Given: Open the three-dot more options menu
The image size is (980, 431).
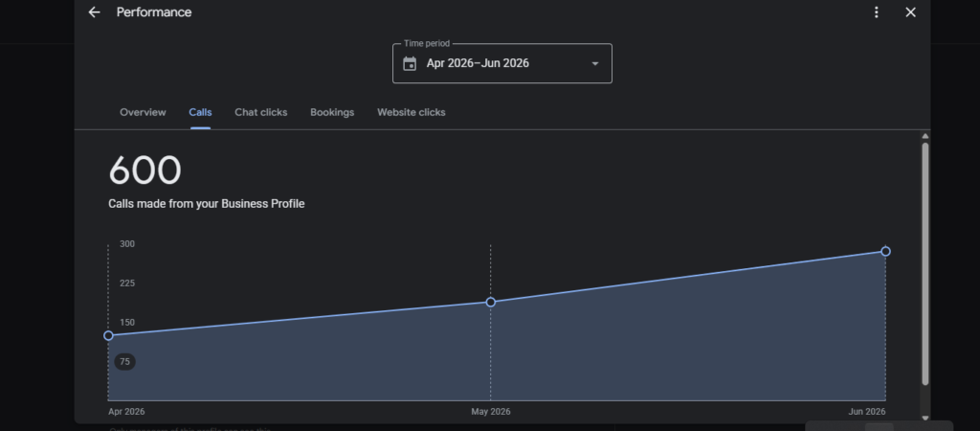Looking at the screenshot, I should 877,12.
